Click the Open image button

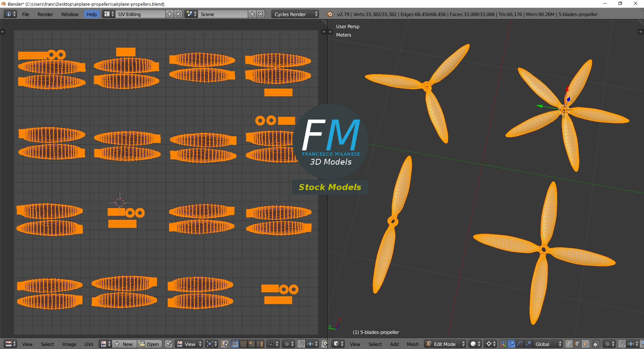pos(150,344)
